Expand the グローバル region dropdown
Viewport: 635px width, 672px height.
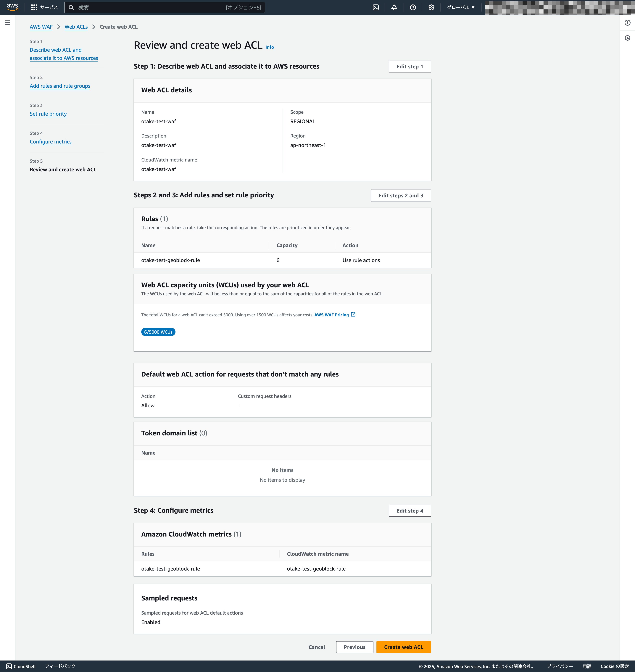pyautogui.click(x=461, y=7)
